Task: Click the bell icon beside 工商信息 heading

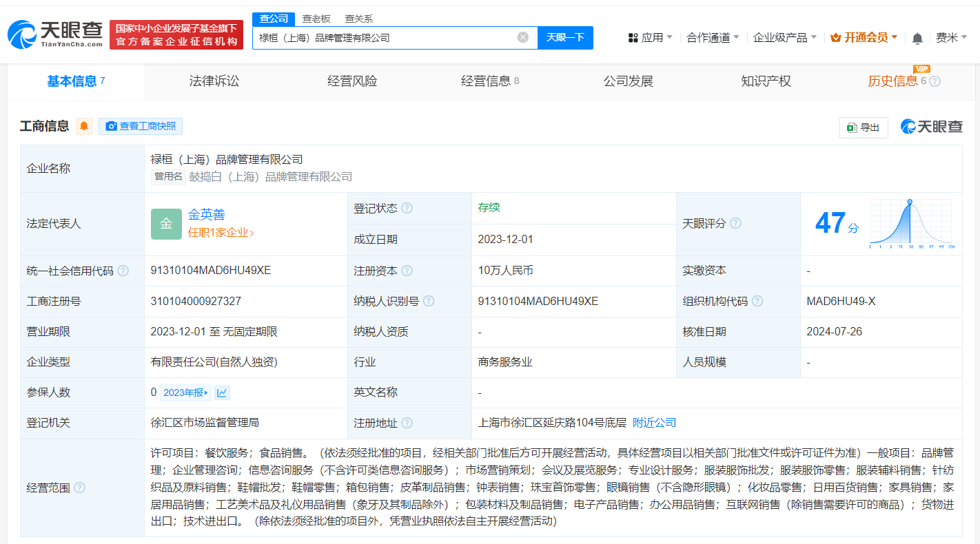Action: 83,126
